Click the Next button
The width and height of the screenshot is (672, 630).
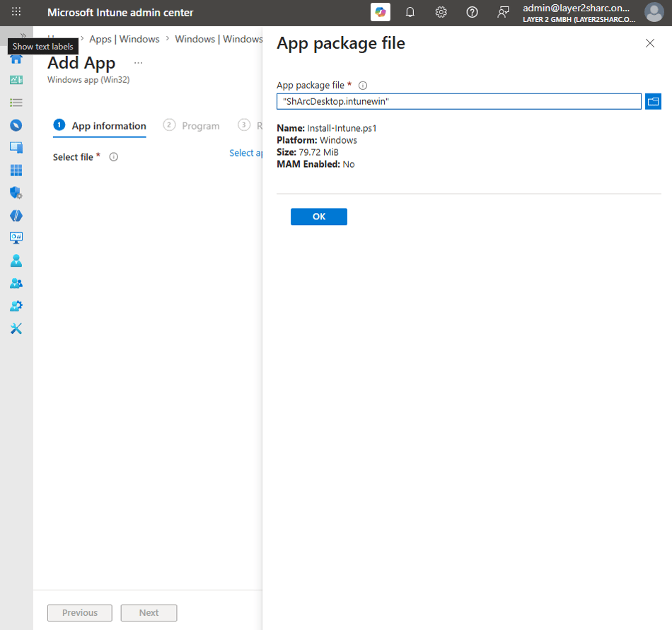(149, 613)
